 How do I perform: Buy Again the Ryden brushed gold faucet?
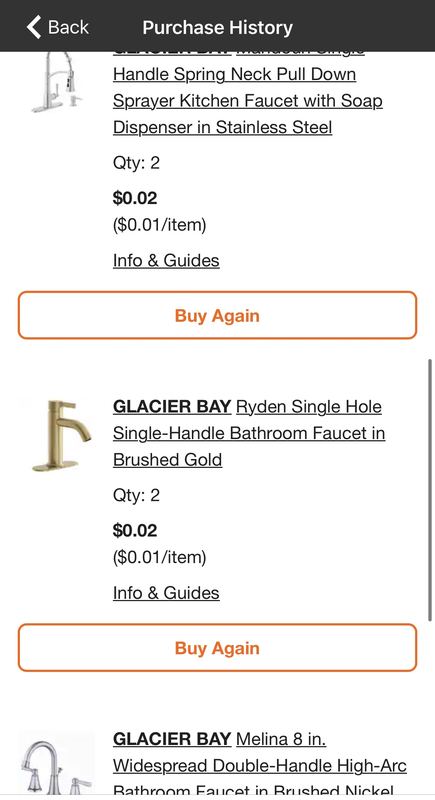click(217, 648)
